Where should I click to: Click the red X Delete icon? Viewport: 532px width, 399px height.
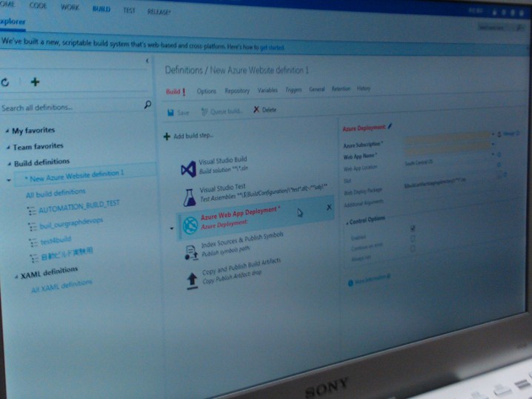[x=256, y=109]
